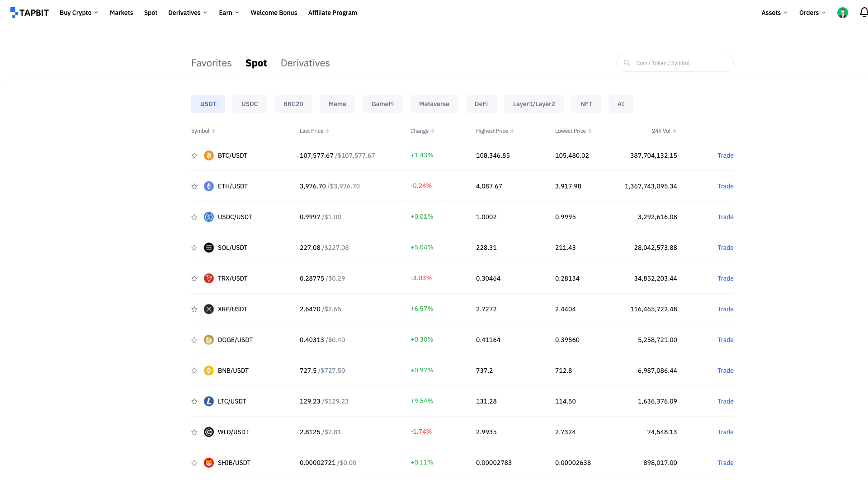Favorite the SHIB/USDT pair star
The width and height of the screenshot is (868, 488).
194,463
